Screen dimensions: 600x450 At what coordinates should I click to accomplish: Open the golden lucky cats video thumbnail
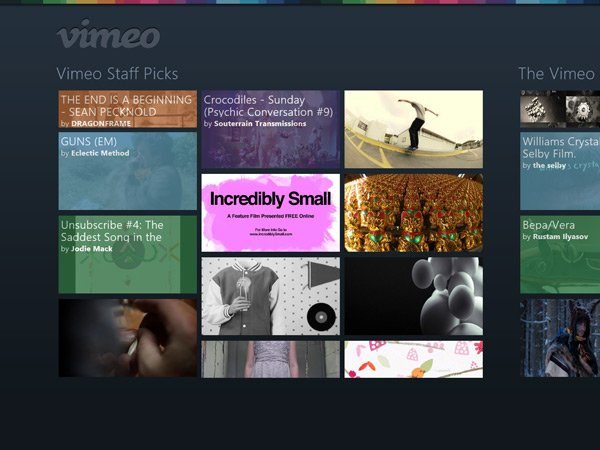point(414,213)
